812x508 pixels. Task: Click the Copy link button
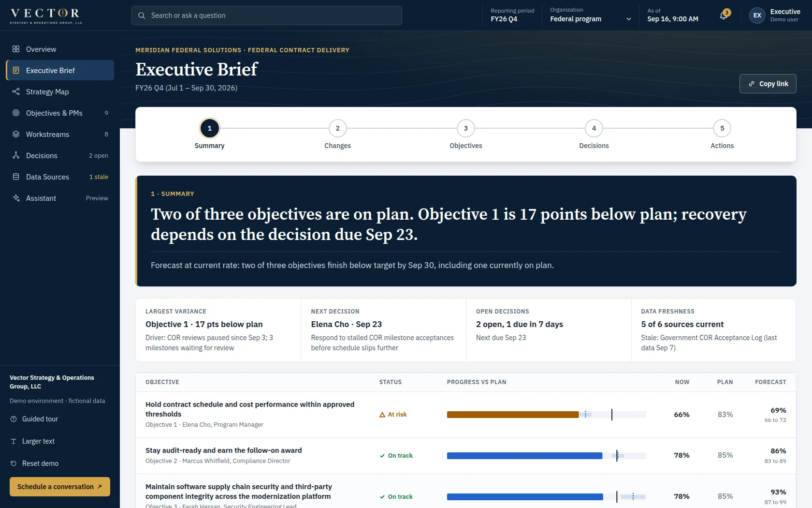pyautogui.click(x=768, y=84)
